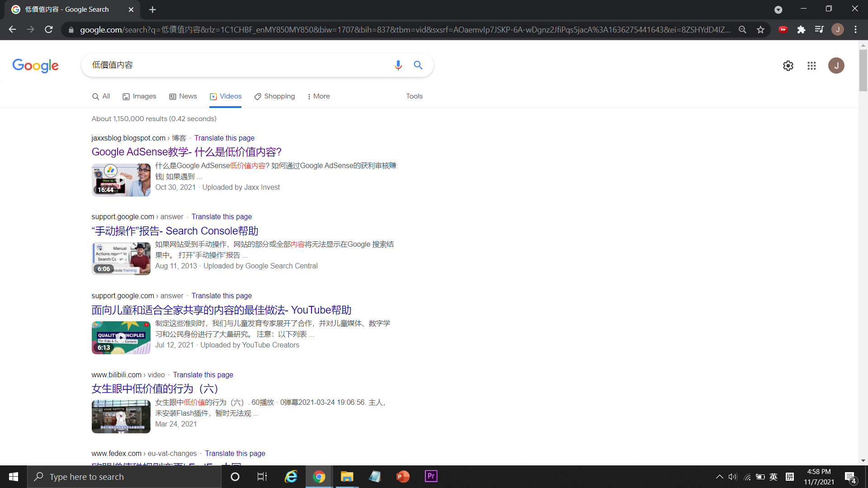Show hidden system tray icons

point(719,477)
